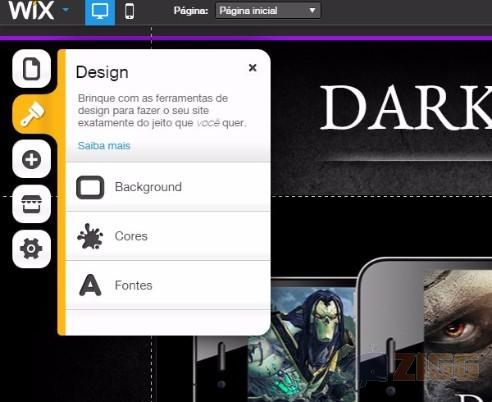
Task: Open the Pages sidebar icon
Action: pos(32,69)
